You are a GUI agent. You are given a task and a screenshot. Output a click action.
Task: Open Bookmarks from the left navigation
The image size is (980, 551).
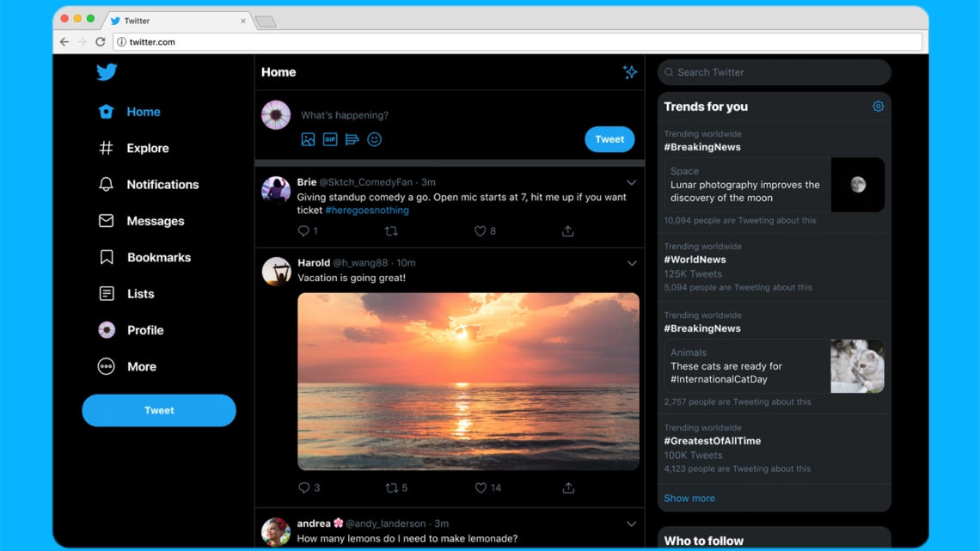158,257
